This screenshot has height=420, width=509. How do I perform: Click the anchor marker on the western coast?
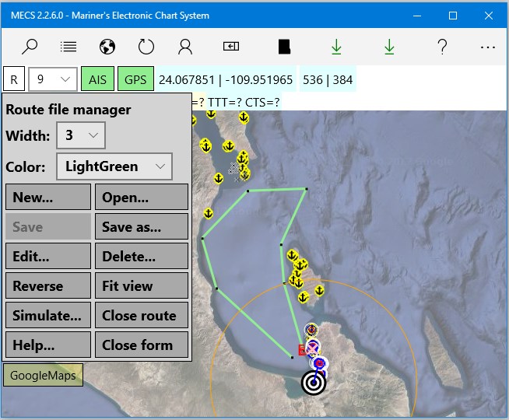208,213
